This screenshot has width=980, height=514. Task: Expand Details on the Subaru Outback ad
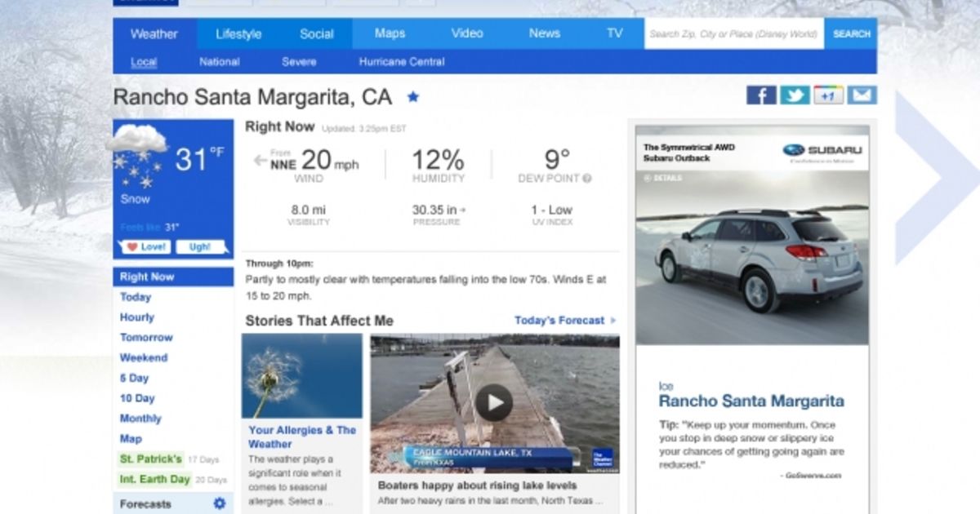click(x=664, y=176)
